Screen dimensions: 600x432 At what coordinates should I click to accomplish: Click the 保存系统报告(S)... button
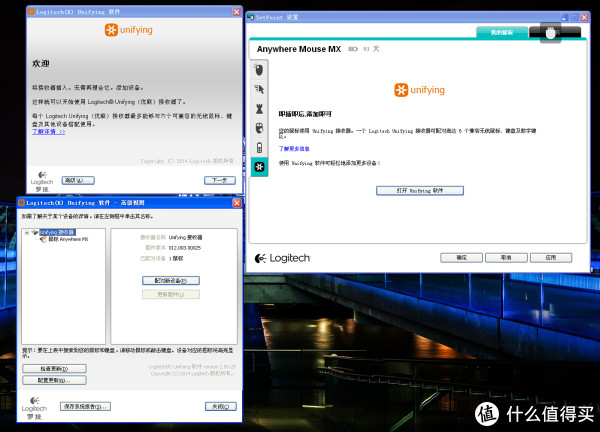[85, 406]
